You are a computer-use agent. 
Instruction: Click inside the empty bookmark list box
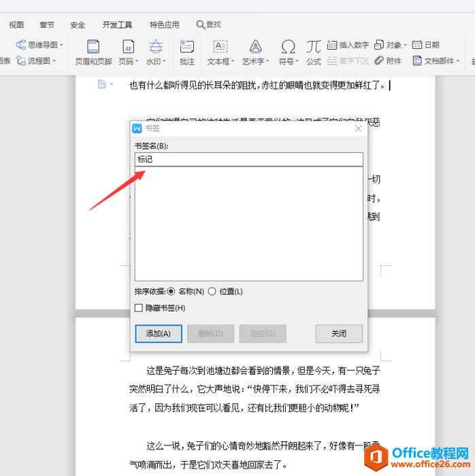click(249, 224)
